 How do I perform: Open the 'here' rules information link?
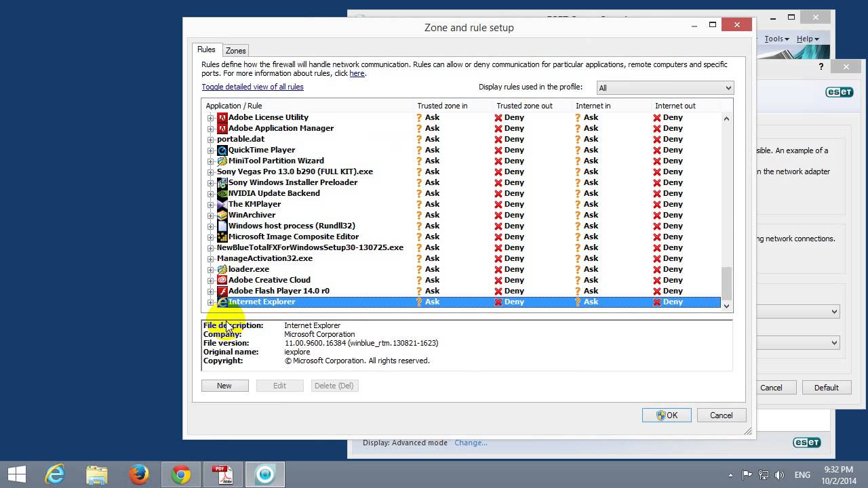tap(357, 73)
